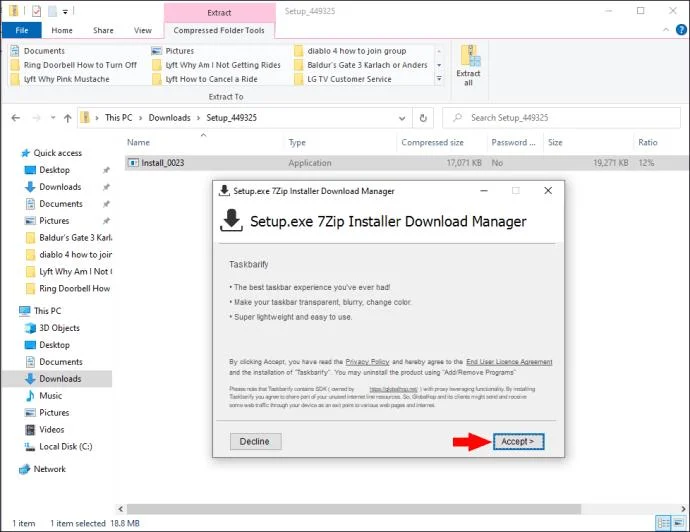Click the Accept button in installer
This screenshot has height=532, width=690.
point(518,441)
